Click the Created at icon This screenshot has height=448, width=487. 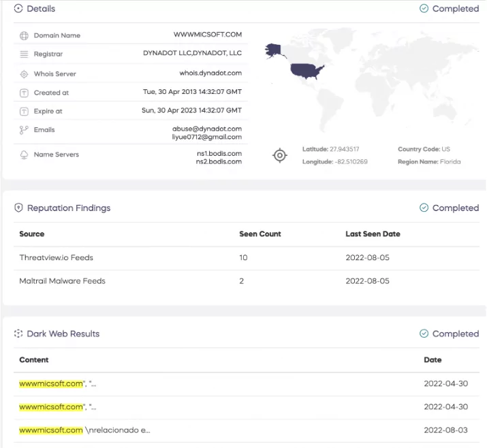(24, 93)
